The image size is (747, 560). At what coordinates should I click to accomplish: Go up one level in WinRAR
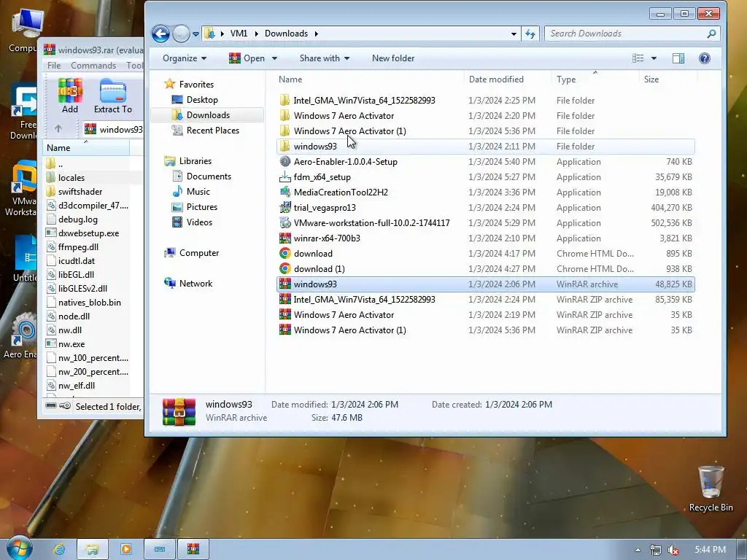[x=58, y=128]
